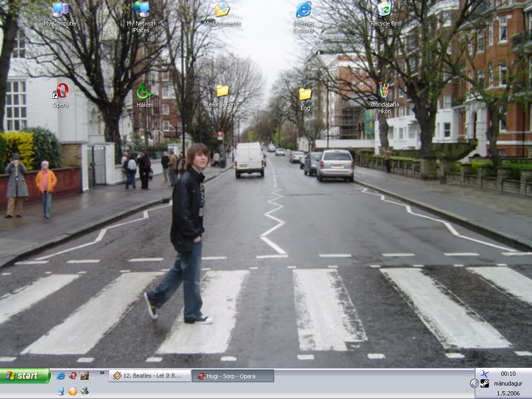Click the blue Quick Launch icon below Internet Explorer

61,391
